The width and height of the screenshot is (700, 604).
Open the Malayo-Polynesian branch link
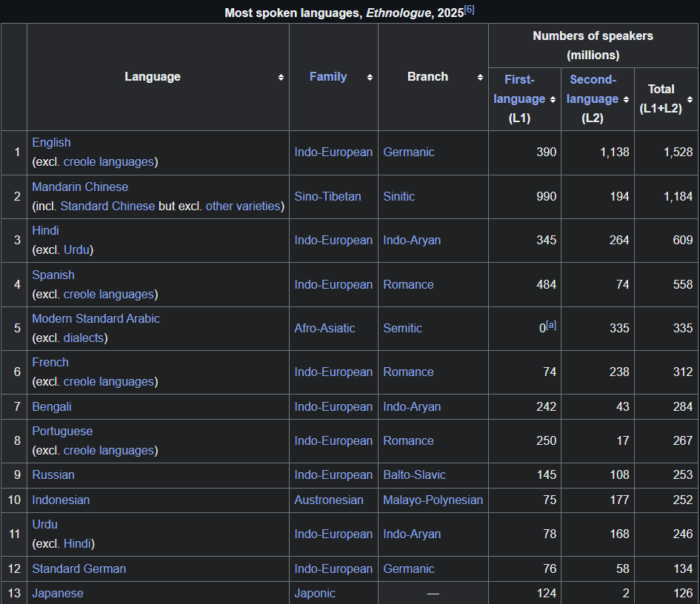click(x=433, y=500)
